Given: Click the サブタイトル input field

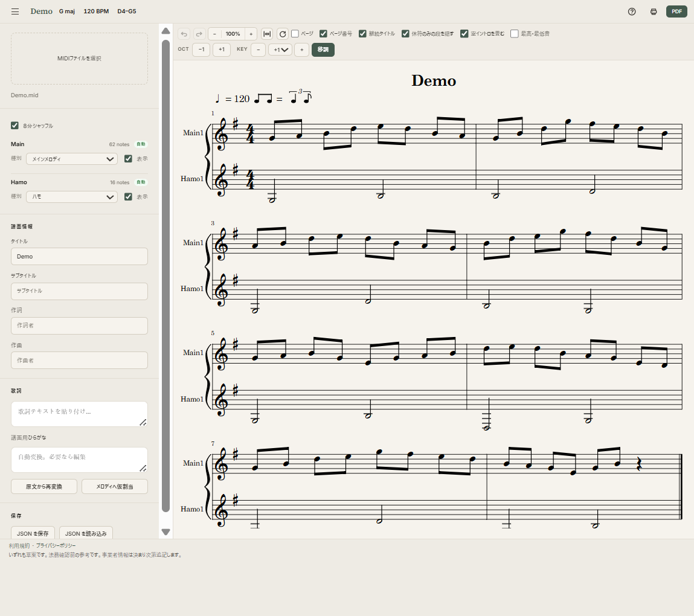Looking at the screenshot, I should (x=79, y=291).
